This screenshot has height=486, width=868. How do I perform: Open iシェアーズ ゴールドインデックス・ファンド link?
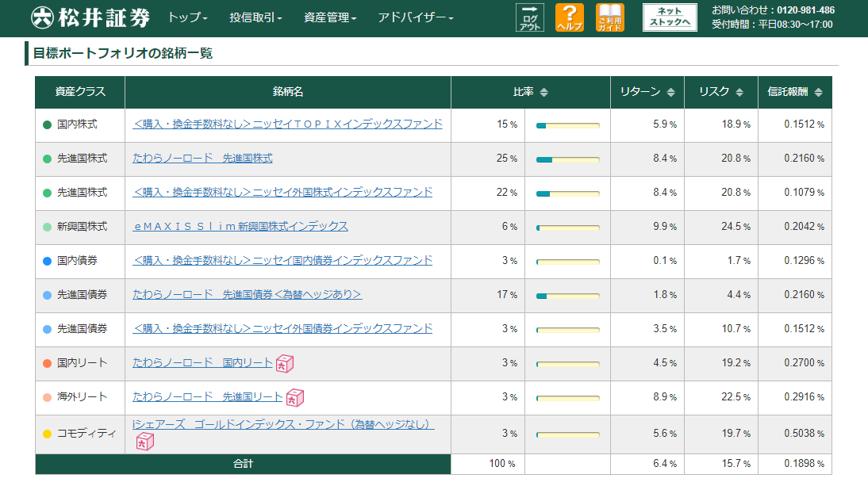pyautogui.click(x=283, y=425)
